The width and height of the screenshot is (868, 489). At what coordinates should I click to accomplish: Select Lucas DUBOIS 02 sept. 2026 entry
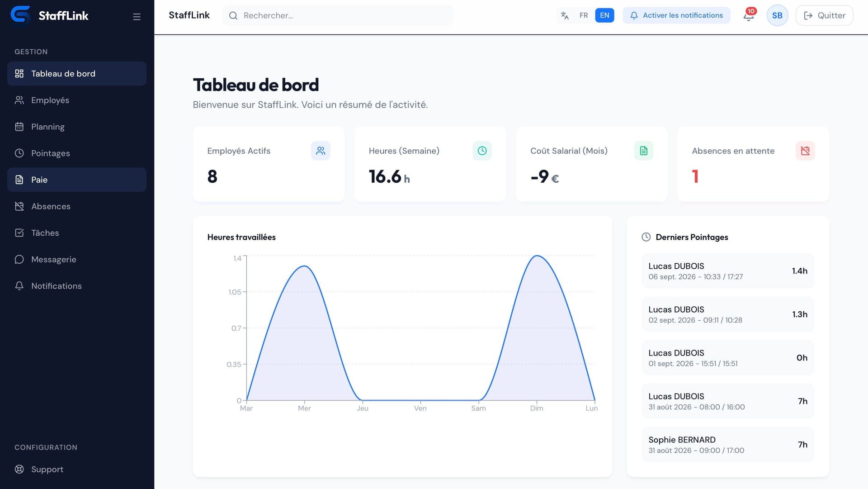(728, 314)
